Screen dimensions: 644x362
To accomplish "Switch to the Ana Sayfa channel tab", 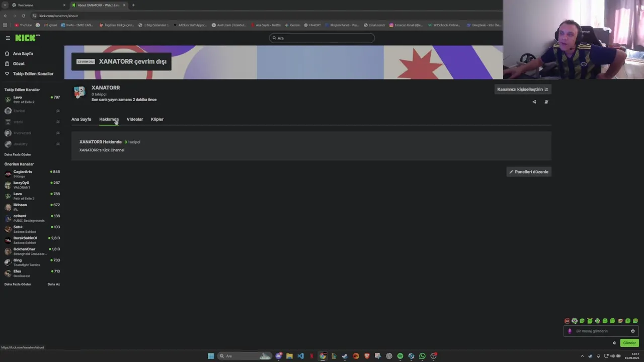I will click(x=81, y=119).
